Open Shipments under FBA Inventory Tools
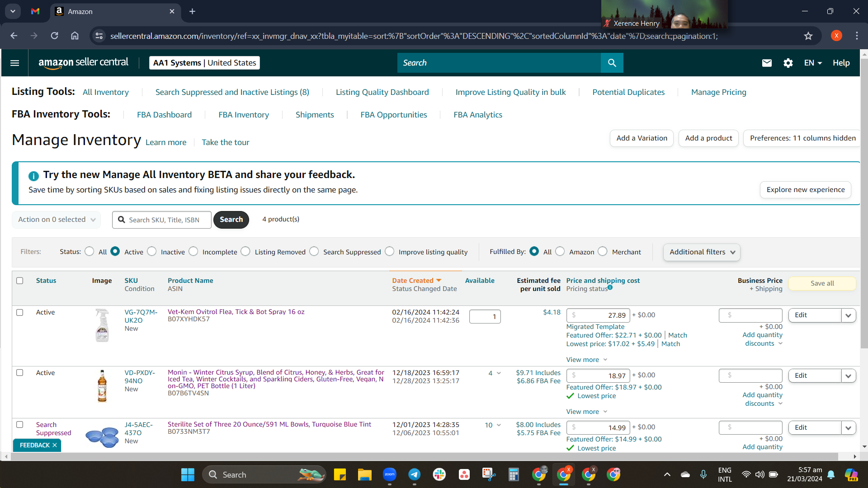This screenshot has width=868, height=488. click(x=315, y=115)
